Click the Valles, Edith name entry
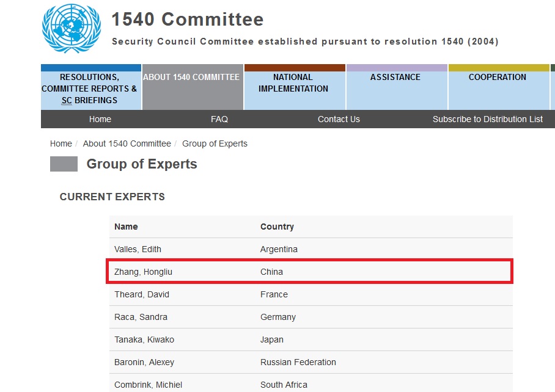 click(x=138, y=249)
